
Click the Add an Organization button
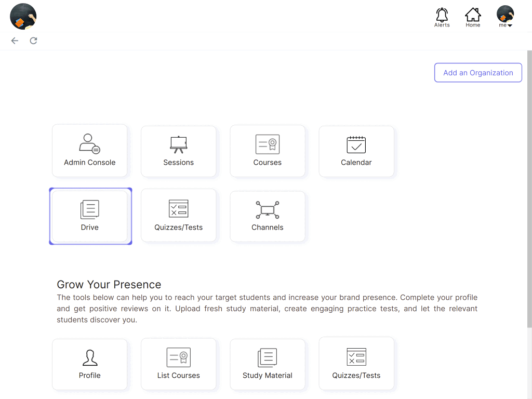click(478, 73)
